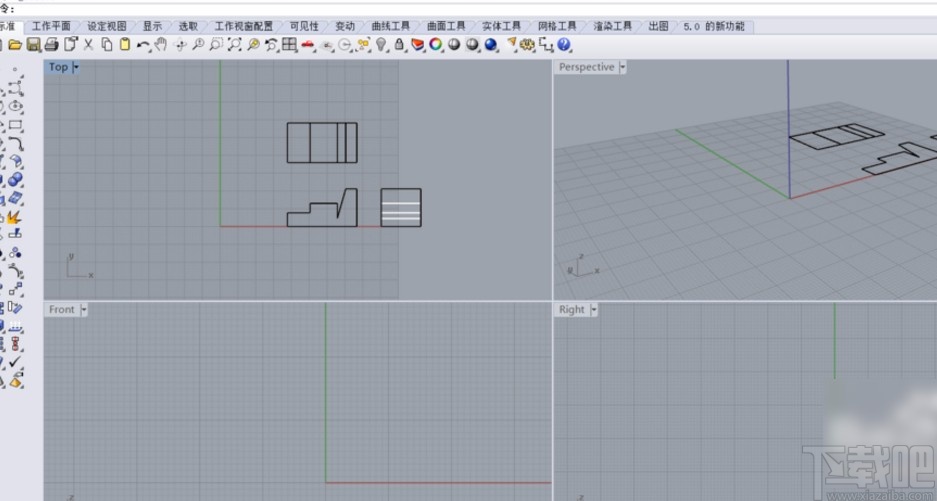Select Rectangle tool in left sidebar
This screenshot has height=501, width=937.
point(15,125)
